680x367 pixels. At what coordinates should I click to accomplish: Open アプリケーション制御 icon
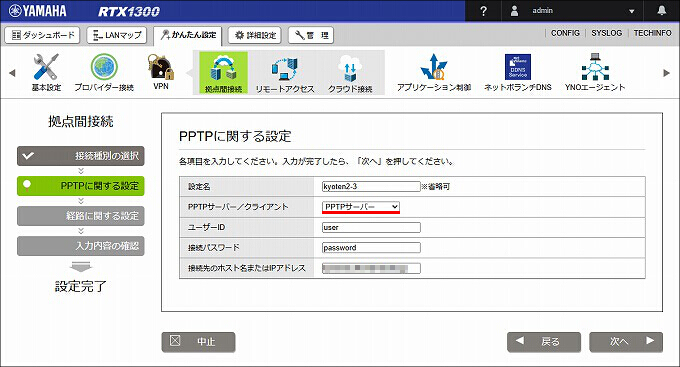click(434, 67)
